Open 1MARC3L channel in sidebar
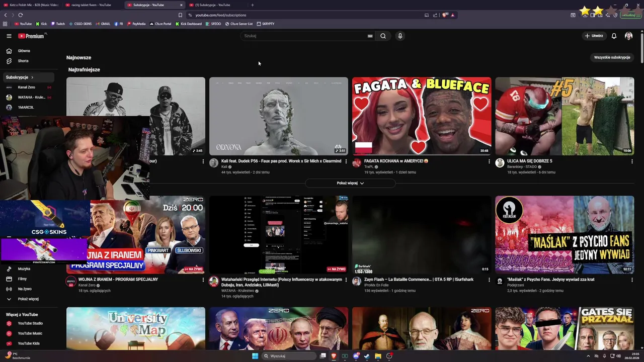644x362 pixels. pyautogui.click(x=28, y=107)
